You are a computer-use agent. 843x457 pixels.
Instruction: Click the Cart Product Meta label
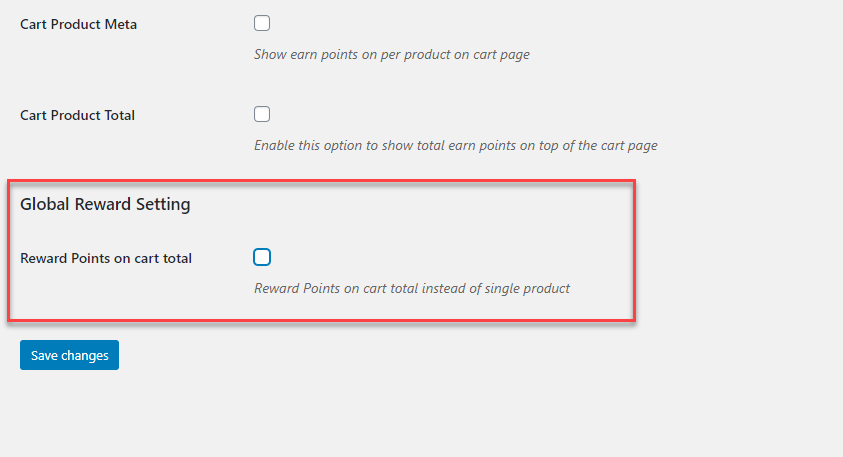[x=78, y=24]
